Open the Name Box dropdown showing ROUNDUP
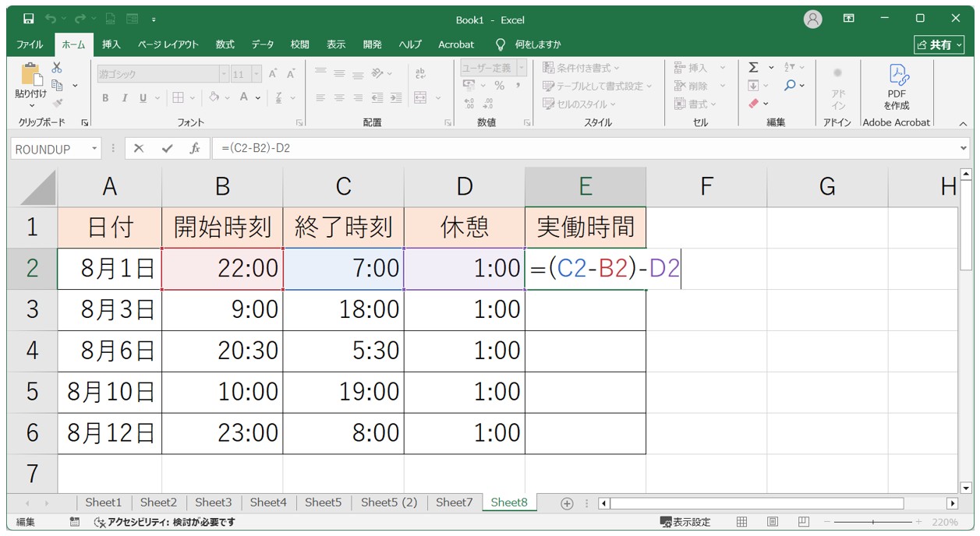 coord(94,148)
